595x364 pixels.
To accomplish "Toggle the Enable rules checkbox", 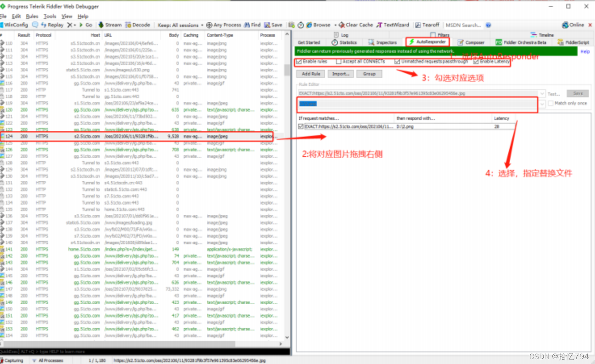I will click(299, 62).
